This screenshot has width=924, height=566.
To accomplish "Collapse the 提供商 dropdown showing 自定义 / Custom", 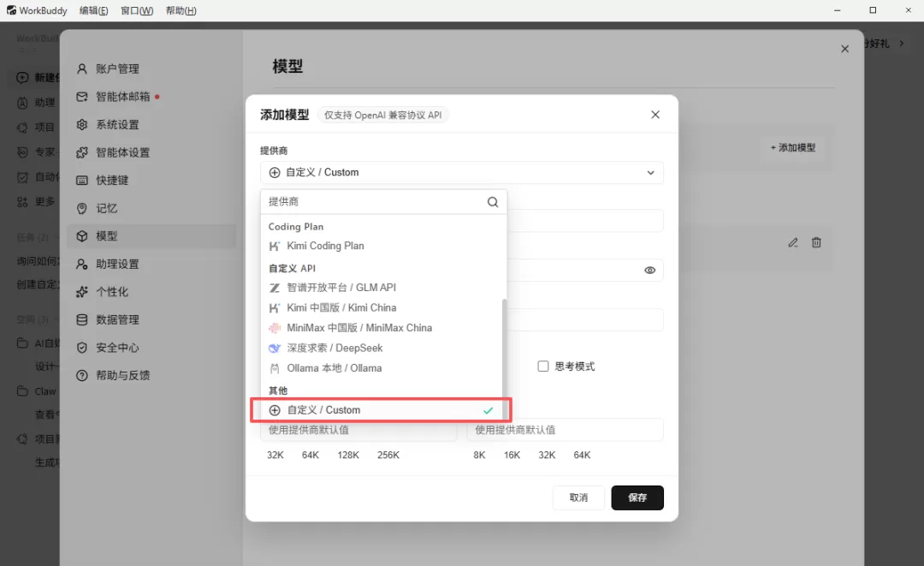I will (461, 173).
